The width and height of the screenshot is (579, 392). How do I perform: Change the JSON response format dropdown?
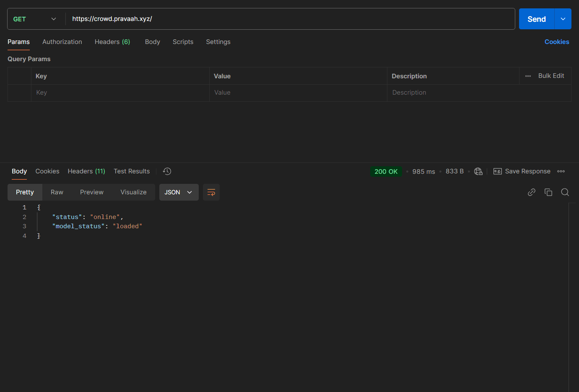[179, 192]
